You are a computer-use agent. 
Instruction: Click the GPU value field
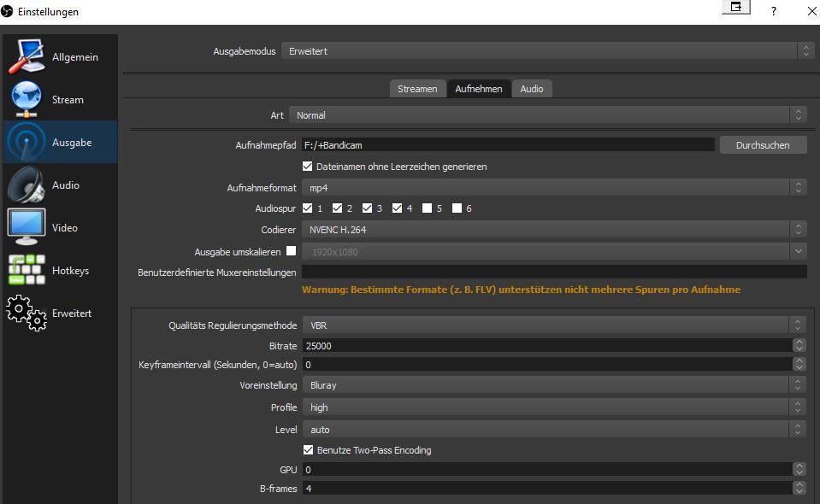(x=547, y=470)
